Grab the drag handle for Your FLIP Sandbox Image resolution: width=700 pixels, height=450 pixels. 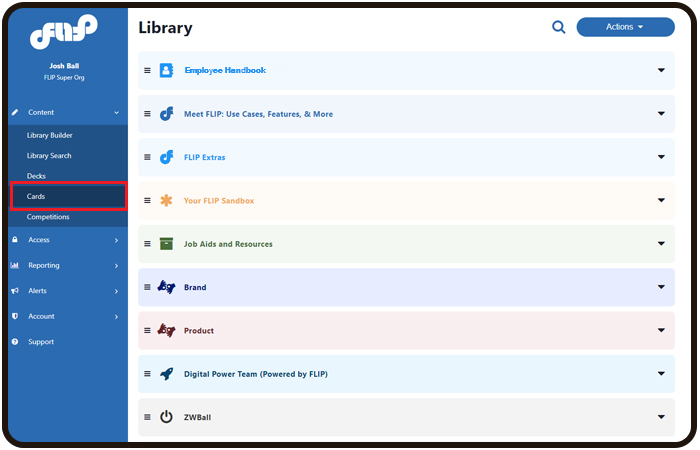[x=147, y=200]
